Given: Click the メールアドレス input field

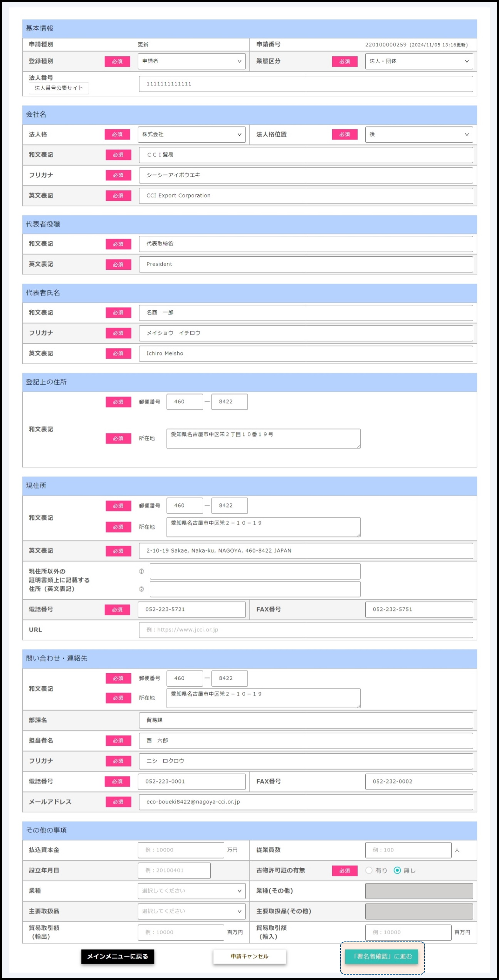Looking at the screenshot, I should [x=306, y=802].
